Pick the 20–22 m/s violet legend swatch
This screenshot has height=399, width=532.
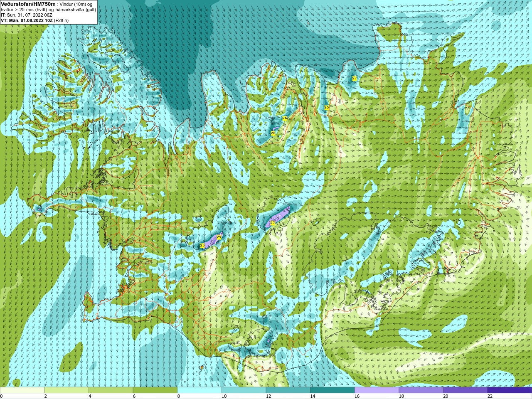[465, 390]
